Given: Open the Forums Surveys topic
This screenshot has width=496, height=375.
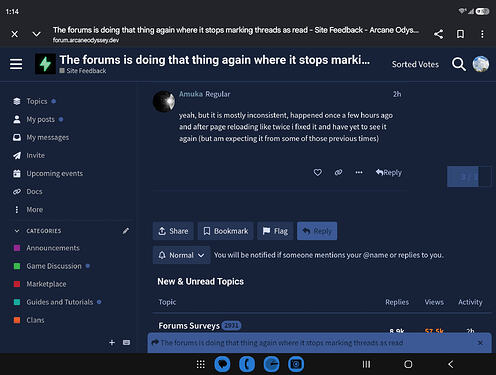Looking at the screenshot, I should point(189,326).
